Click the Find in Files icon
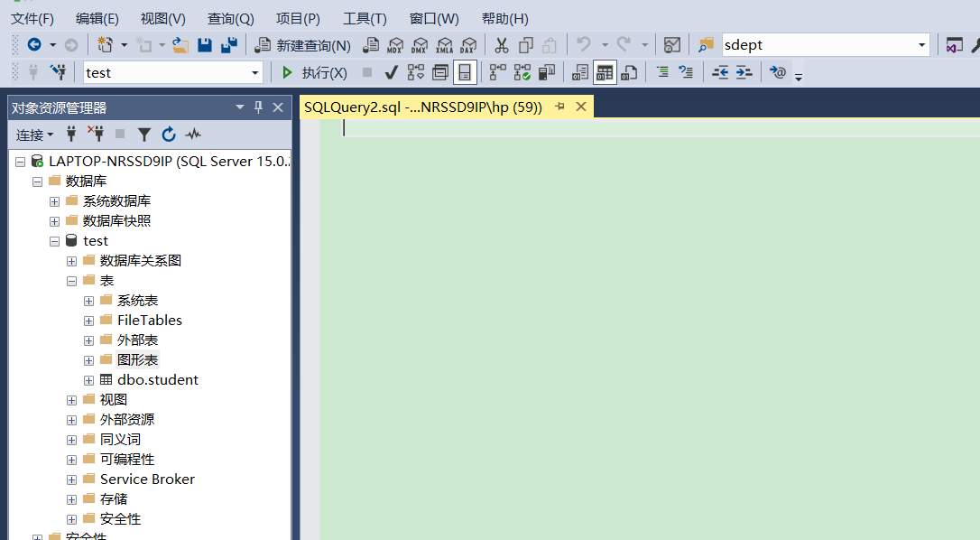 click(x=706, y=45)
